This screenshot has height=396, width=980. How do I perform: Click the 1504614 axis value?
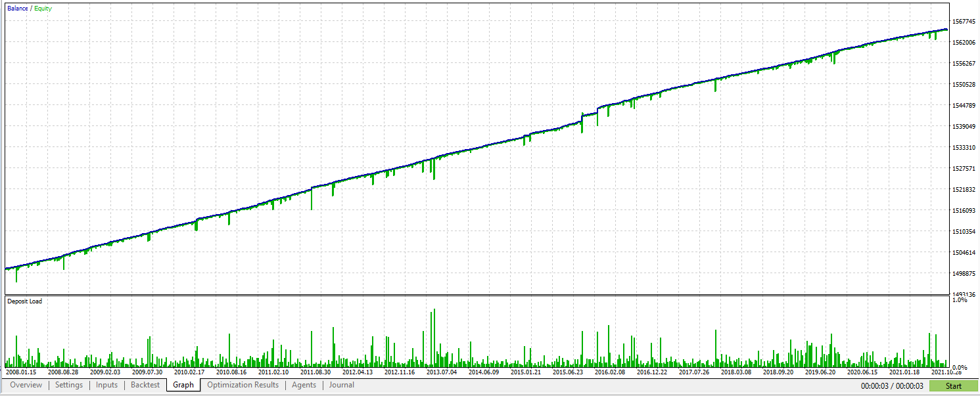pyautogui.click(x=964, y=253)
